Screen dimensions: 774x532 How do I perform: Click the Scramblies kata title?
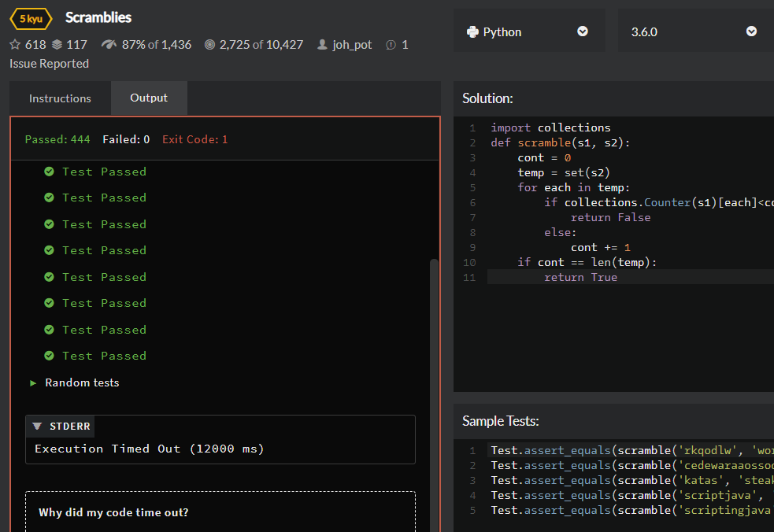98,17
